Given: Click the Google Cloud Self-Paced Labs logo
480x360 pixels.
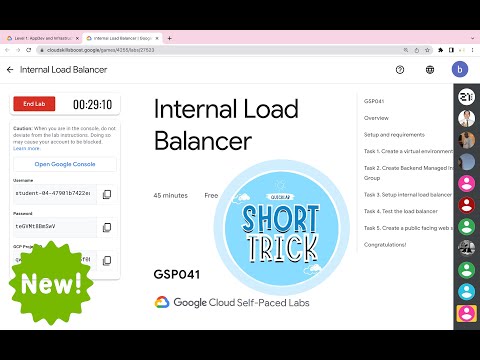Looking at the screenshot, I should point(232,302).
